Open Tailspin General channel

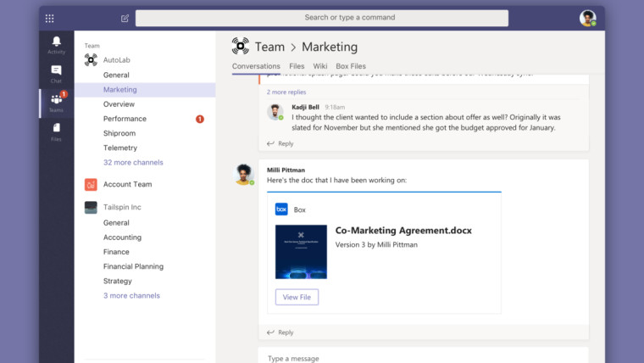(116, 223)
